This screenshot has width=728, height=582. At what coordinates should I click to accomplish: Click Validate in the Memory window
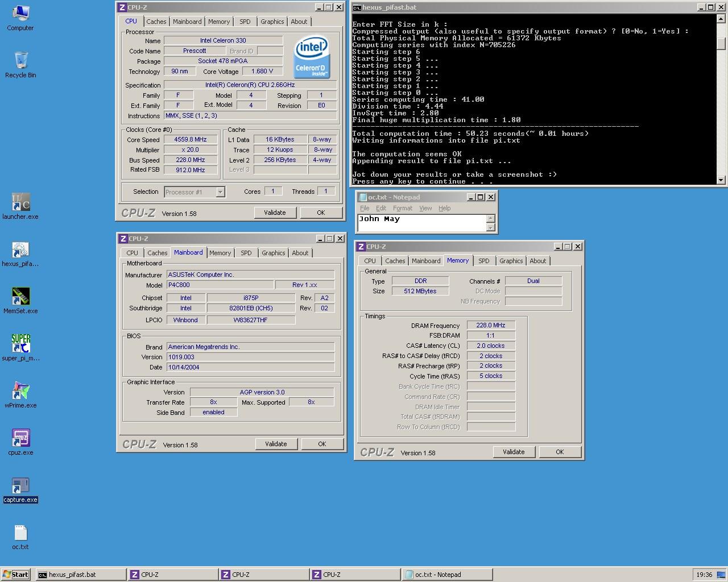tap(514, 452)
